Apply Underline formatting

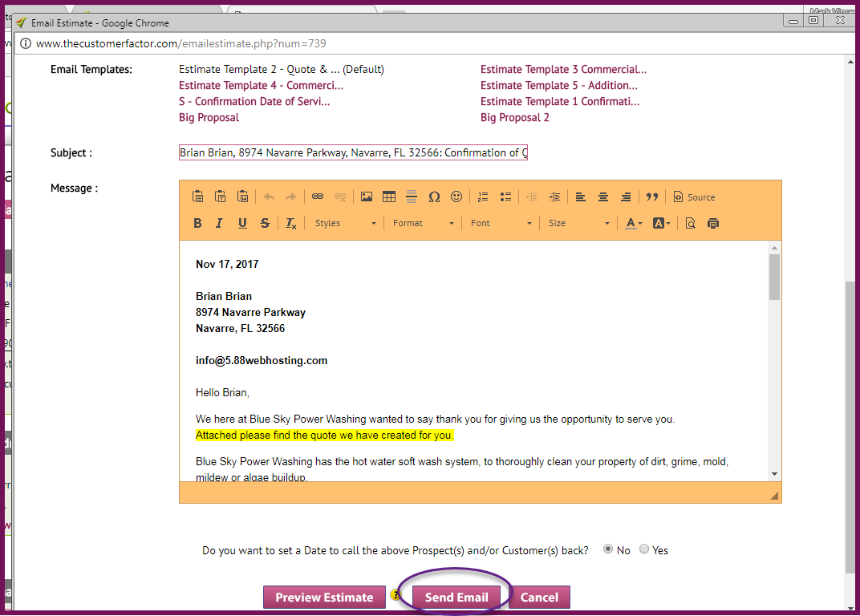pos(242,223)
